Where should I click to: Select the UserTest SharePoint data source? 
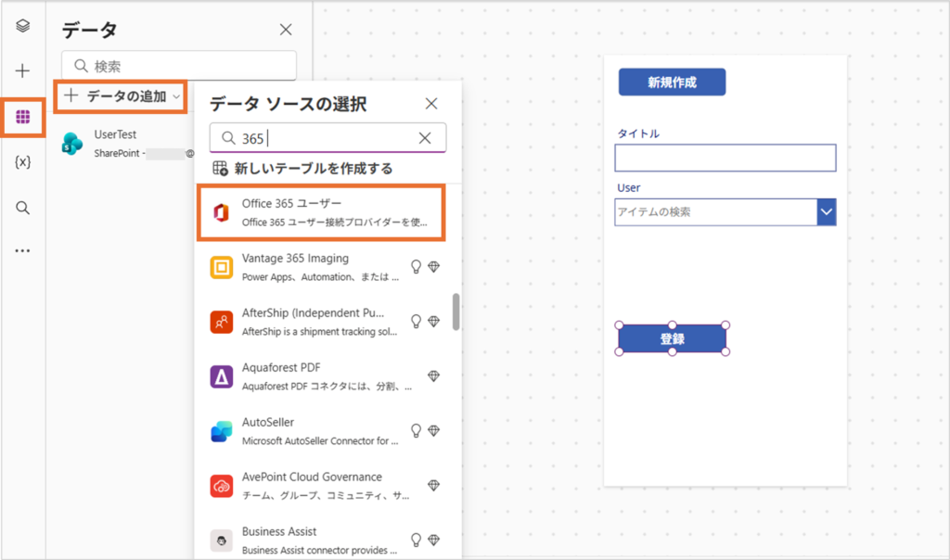116,143
